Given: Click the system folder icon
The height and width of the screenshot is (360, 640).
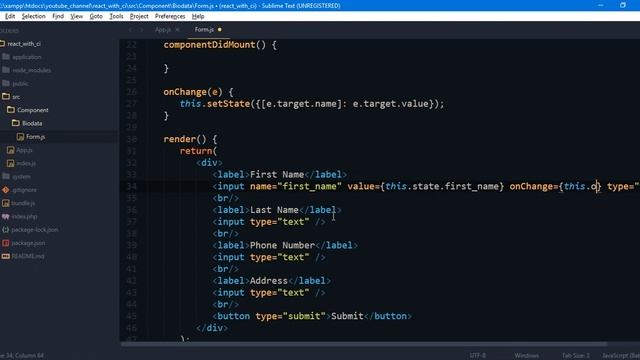Looking at the screenshot, I should point(6,176).
